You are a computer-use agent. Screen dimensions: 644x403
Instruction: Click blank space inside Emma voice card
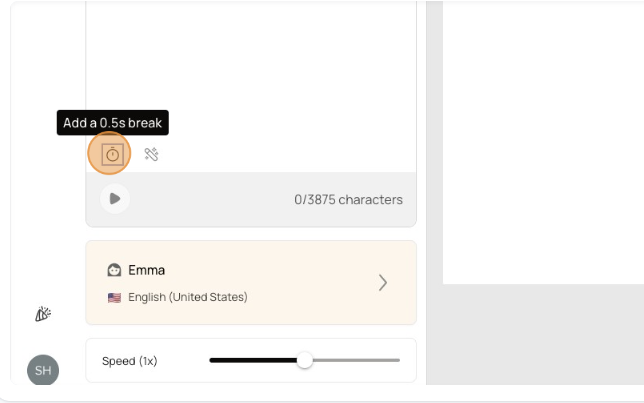pyautogui.click(x=312, y=283)
